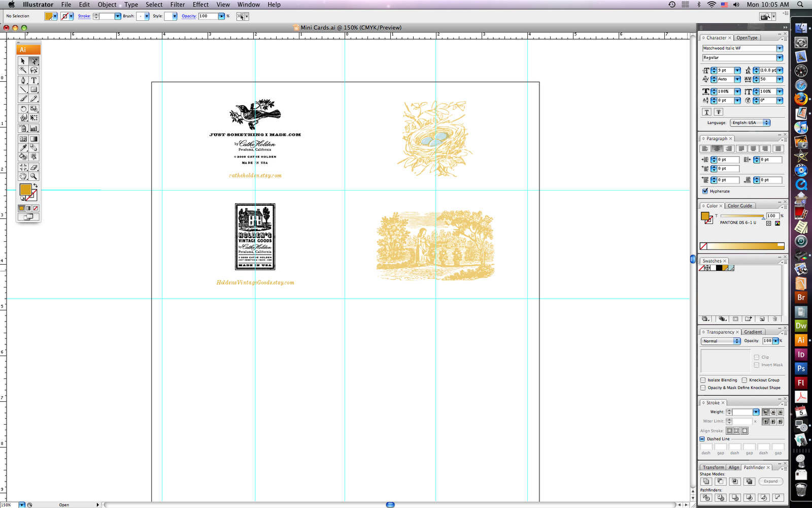Set paragraph alignment to align left
The image size is (812, 508).
pyautogui.click(x=705, y=148)
